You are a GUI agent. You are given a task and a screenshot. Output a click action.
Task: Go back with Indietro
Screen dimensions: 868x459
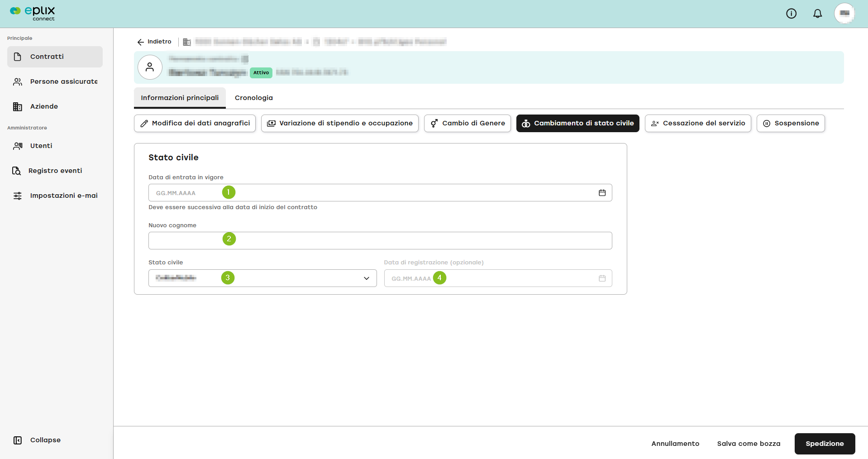[154, 42]
